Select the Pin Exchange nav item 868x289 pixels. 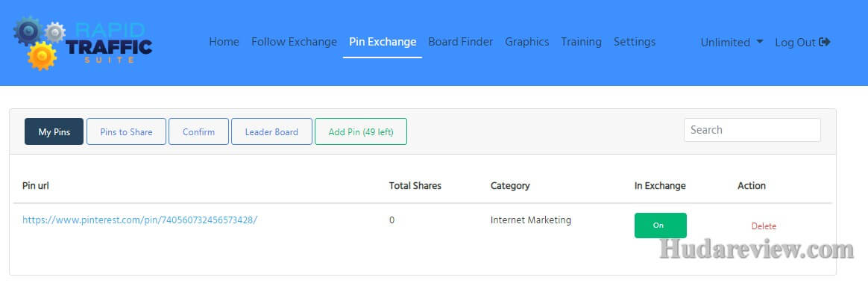click(x=383, y=42)
